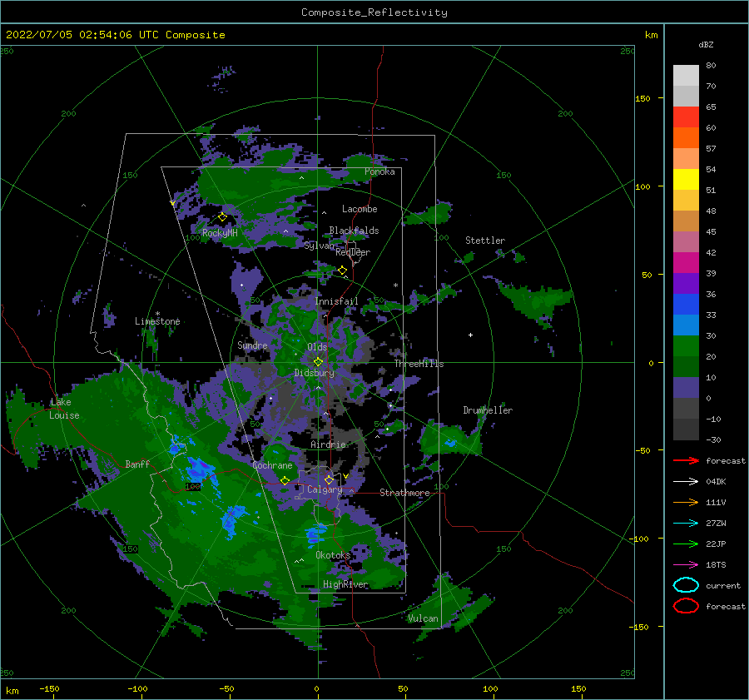The width and height of the screenshot is (749, 700).
Task: Select the dark gray -30 to -10 dBZ swatch
Action: coord(686,429)
